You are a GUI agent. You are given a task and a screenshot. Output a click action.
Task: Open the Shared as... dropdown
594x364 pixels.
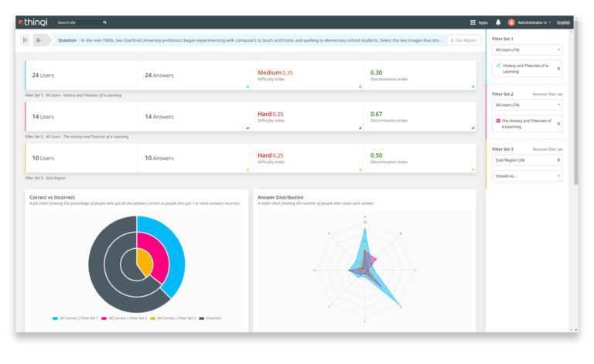(527, 176)
